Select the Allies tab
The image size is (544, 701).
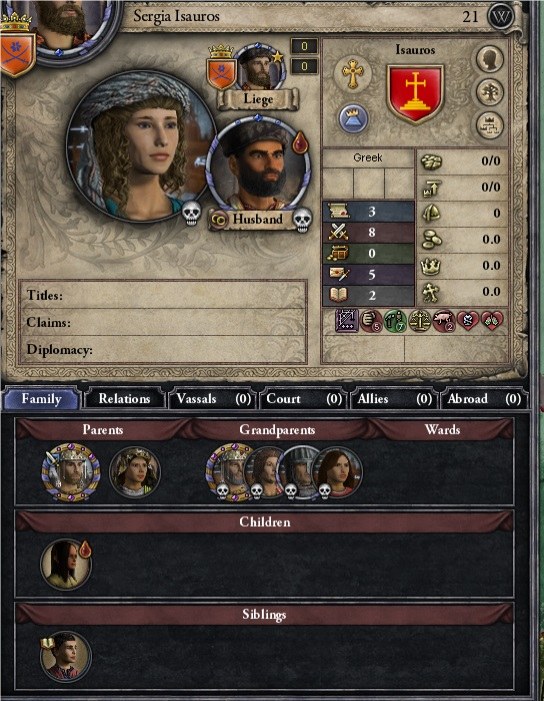(x=393, y=398)
